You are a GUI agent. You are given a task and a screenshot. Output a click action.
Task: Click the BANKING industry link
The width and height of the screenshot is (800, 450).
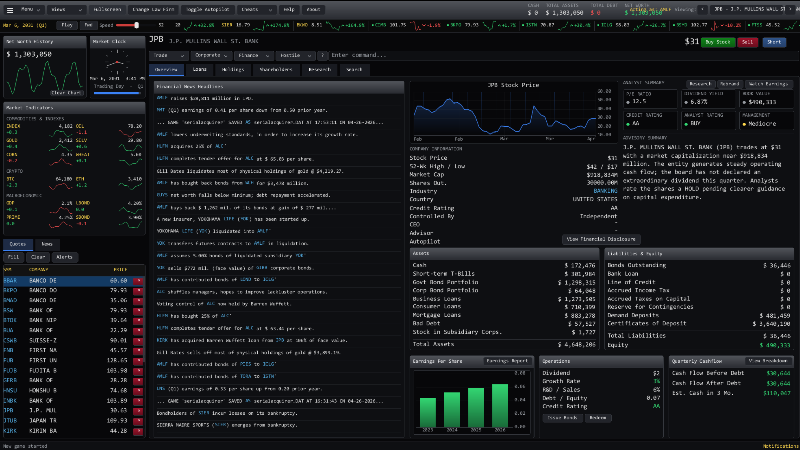coord(605,191)
